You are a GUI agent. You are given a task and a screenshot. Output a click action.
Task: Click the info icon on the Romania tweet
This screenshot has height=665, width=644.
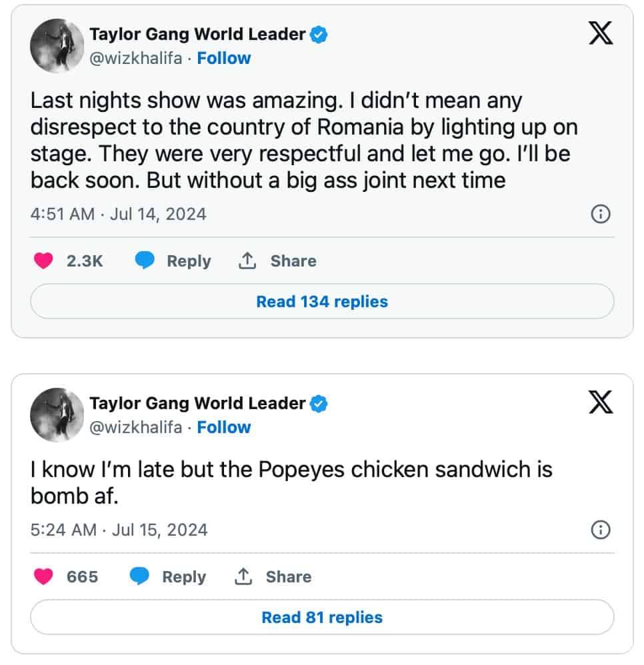coord(601,214)
